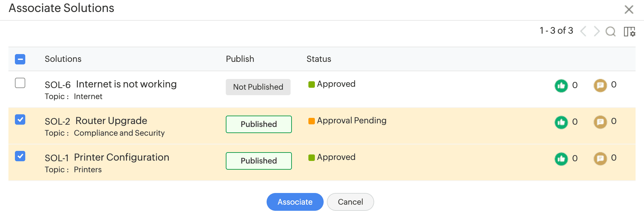The width and height of the screenshot is (644, 215).
Task: Click the Solutions column header
Action: click(x=63, y=59)
